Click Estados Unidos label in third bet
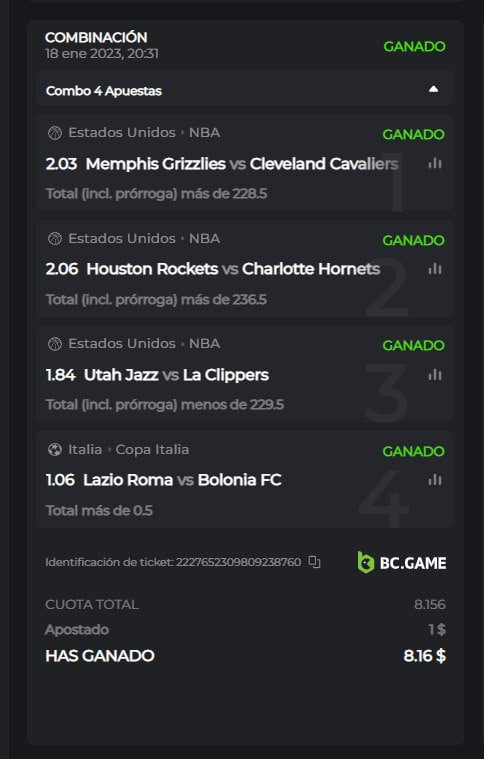The height and width of the screenshot is (759, 484). (122, 344)
